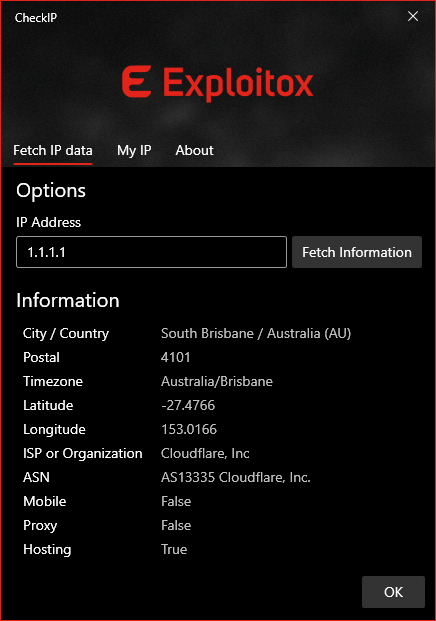Click the Fetch Information button
The width and height of the screenshot is (436, 621).
pyautogui.click(x=357, y=252)
